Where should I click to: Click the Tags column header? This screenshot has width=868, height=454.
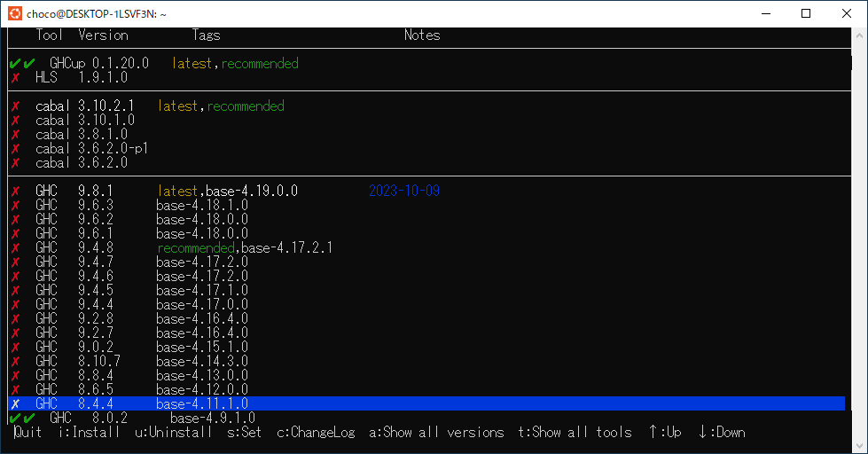pos(206,35)
